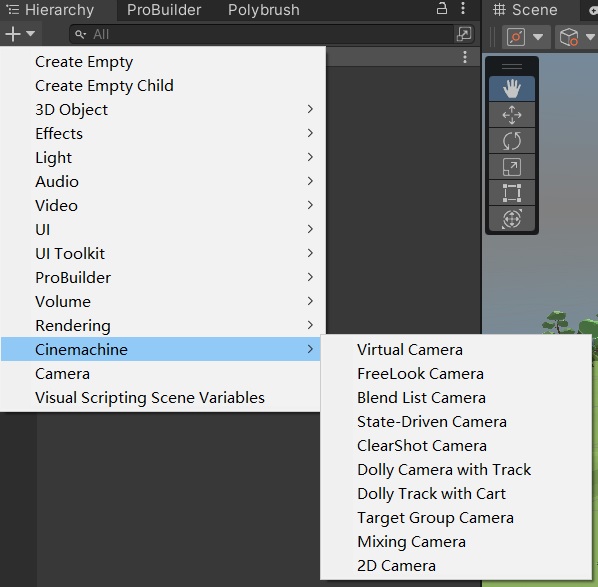Choose Visual Scripting Scene Variables

[x=161, y=398]
